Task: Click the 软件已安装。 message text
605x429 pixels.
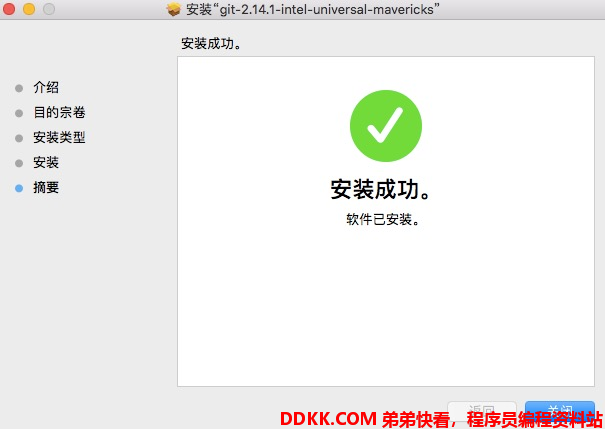Action: tap(383, 220)
